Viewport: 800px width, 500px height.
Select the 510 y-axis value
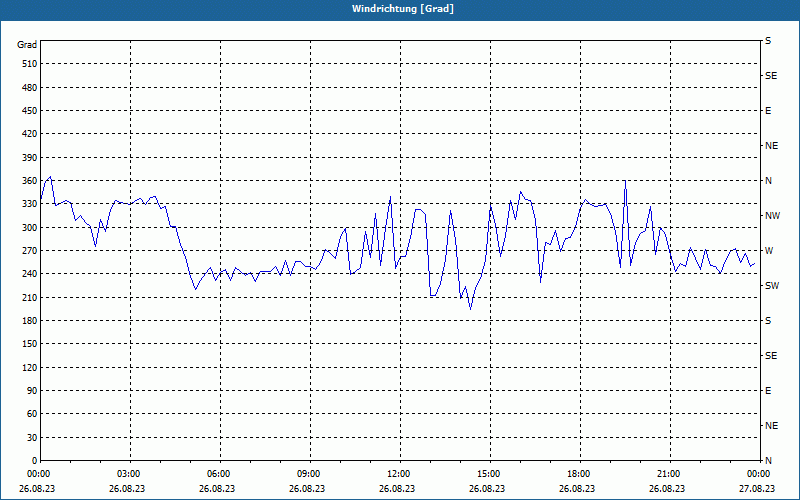(30, 64)
